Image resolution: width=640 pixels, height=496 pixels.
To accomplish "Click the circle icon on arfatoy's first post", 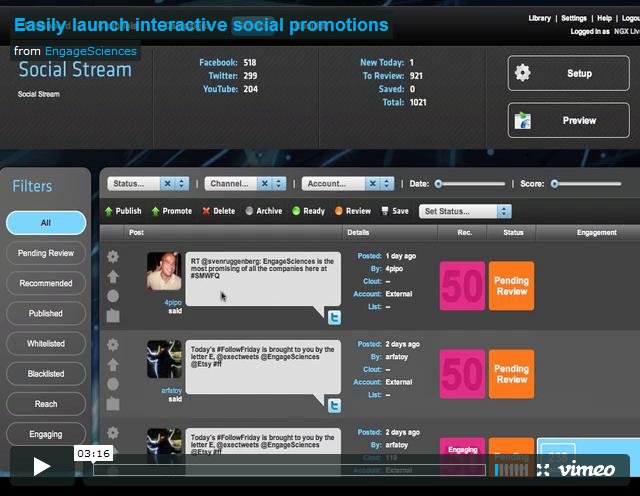I will (x=113, y=384).
